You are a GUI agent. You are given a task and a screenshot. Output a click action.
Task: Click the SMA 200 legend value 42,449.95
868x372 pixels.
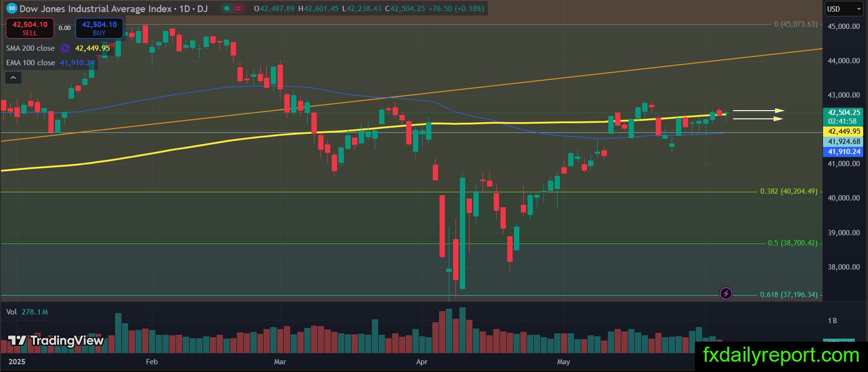tap(92, 48)
